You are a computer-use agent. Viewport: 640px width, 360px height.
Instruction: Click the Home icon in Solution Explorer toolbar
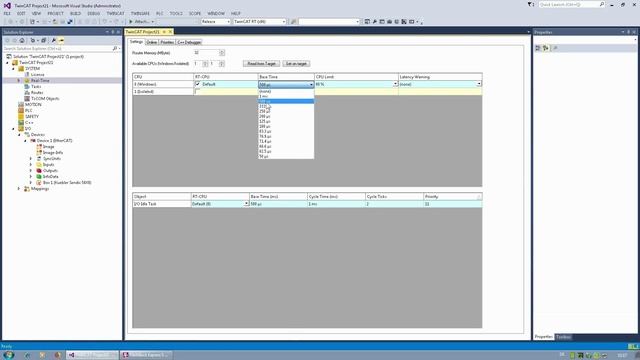coord(22,40)
